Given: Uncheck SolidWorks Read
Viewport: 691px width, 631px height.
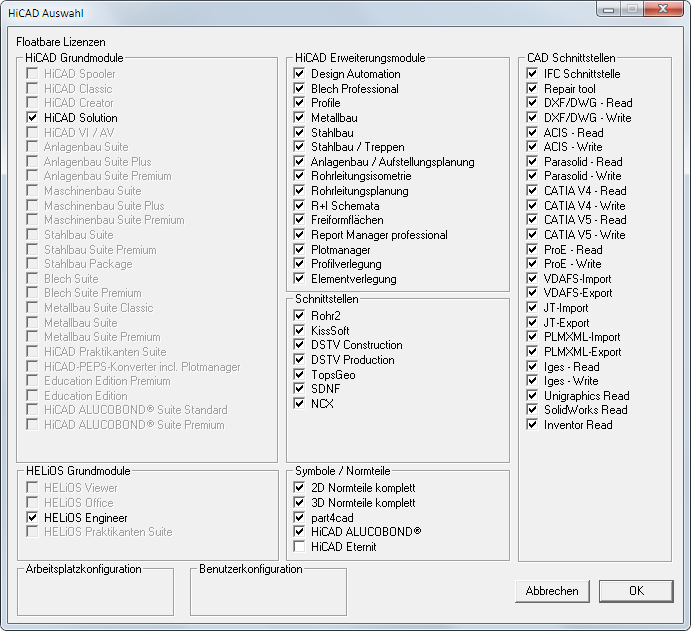Looking at the screenshot, I should click(x=532, y=410).
